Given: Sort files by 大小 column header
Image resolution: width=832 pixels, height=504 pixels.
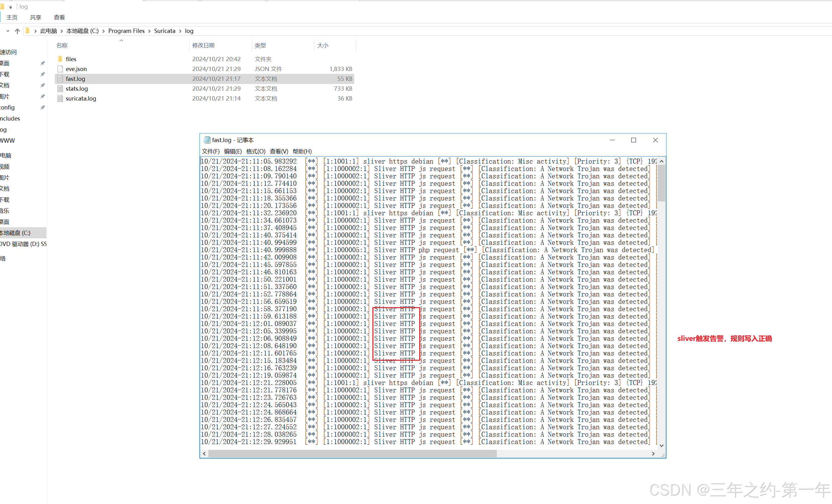Looking at the screenshot, I should [323, 45].
